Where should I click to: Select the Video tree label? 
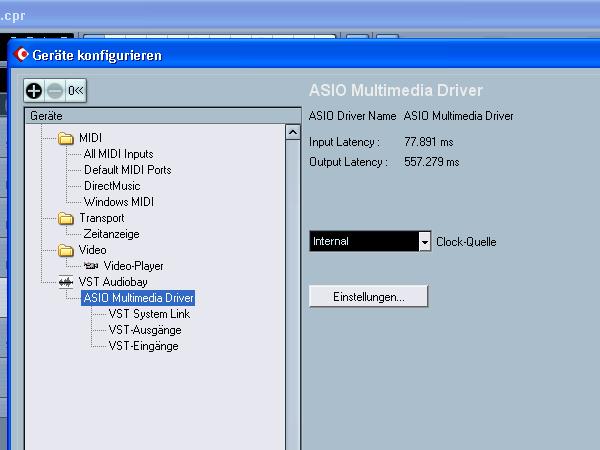click(93, 250)
